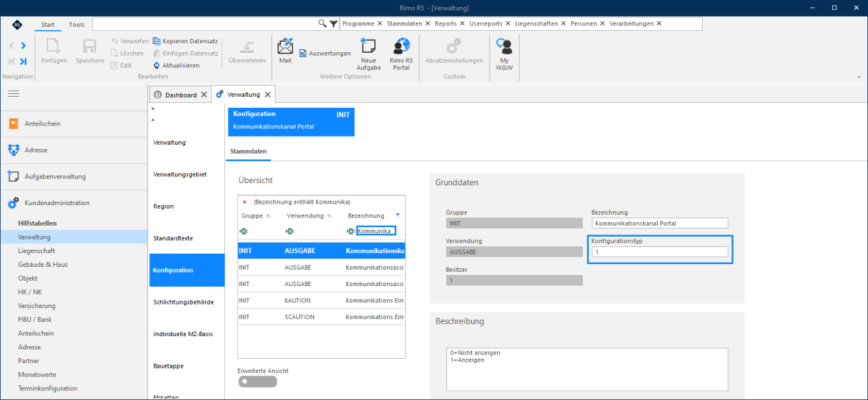Toggle the Erweiterte Ansicht switch
Image resolution: width=868 pixels, height=400 pixels.
pos(258,381)
